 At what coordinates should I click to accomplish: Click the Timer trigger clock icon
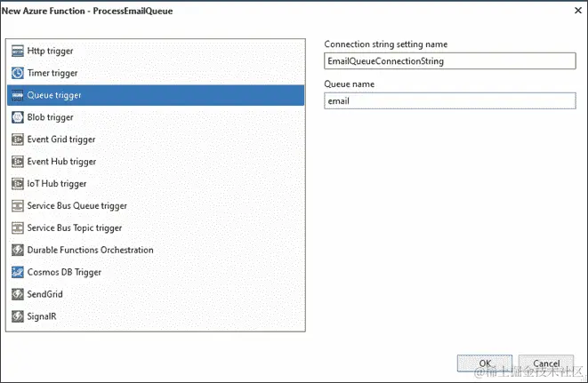click(x=17, y=73)
